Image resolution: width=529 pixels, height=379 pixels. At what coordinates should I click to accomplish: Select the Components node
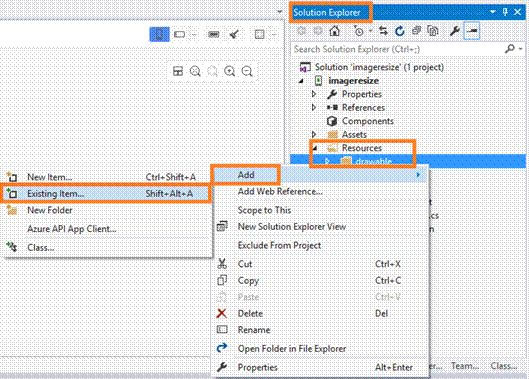tap(368, 121)
